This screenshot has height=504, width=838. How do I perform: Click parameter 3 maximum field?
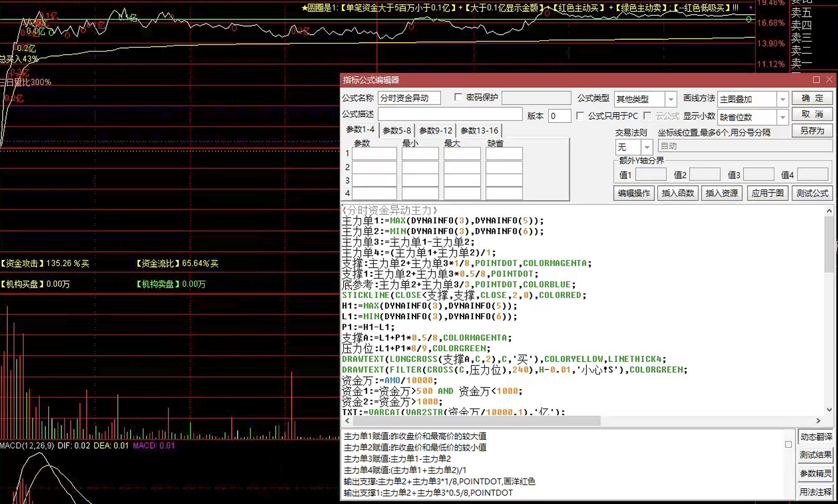[x=462, y=181]
